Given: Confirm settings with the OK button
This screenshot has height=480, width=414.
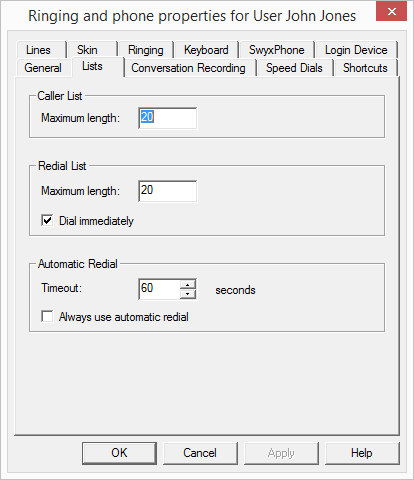Looking at the screenshot, I should point(119,453).
